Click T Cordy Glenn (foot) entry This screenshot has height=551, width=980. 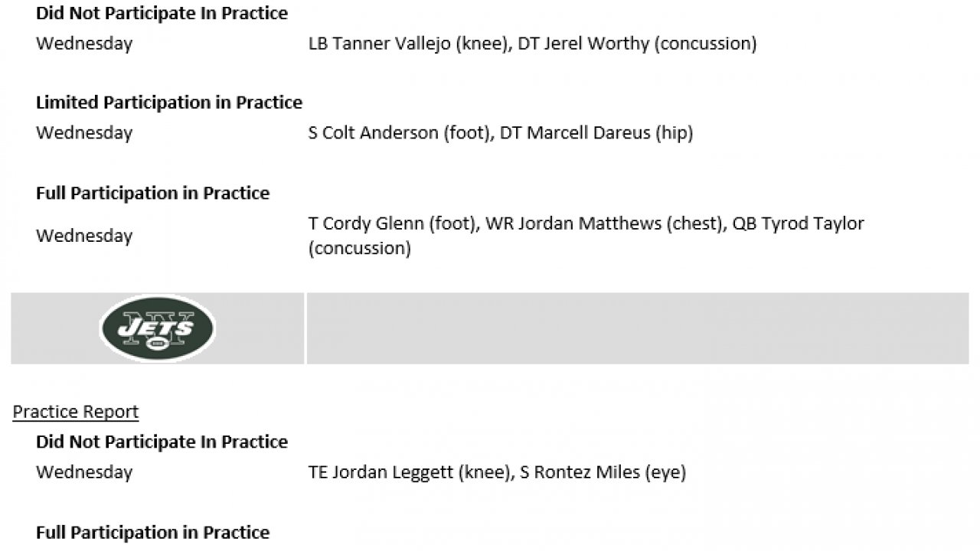391,223
